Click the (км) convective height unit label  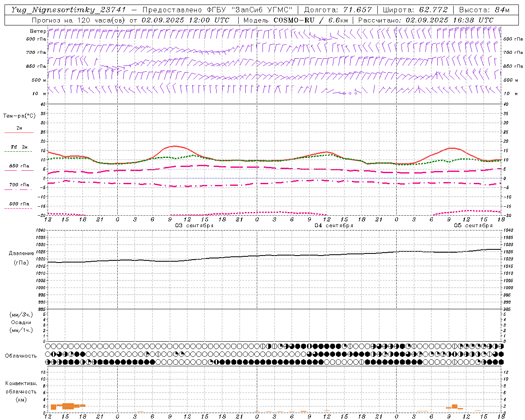(21, 399)
